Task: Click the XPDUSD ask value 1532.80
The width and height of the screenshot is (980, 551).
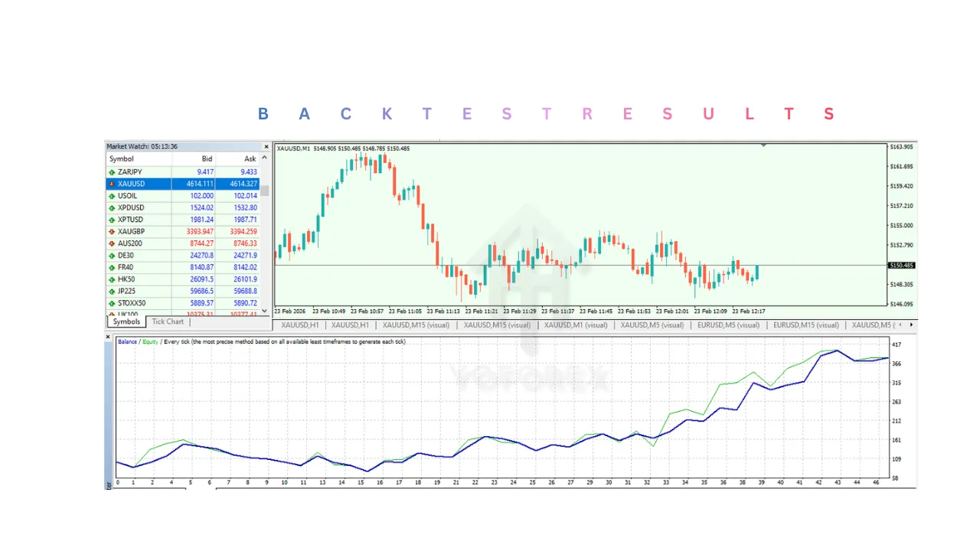Action: click(246, 208)
